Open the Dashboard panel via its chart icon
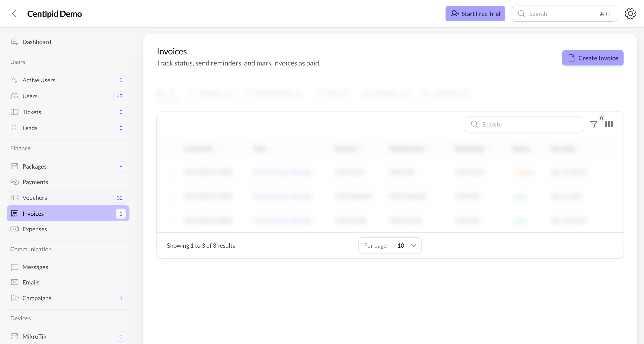Image resolution: width=644 pixels, height=344 pixels. click(x=14, y=42)
